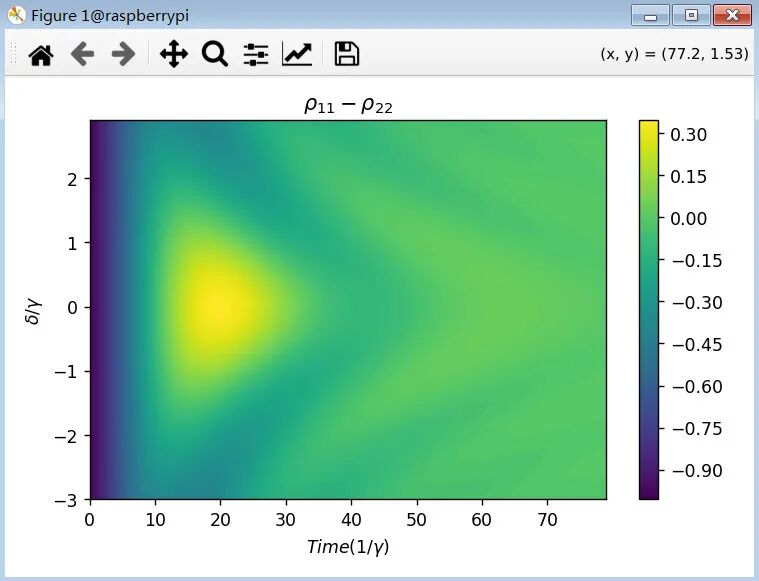The image size is (759, 581).
Task: Click the x-axis label Time(1/γ)
Action: pyautogui.click(x=348, y=547)
